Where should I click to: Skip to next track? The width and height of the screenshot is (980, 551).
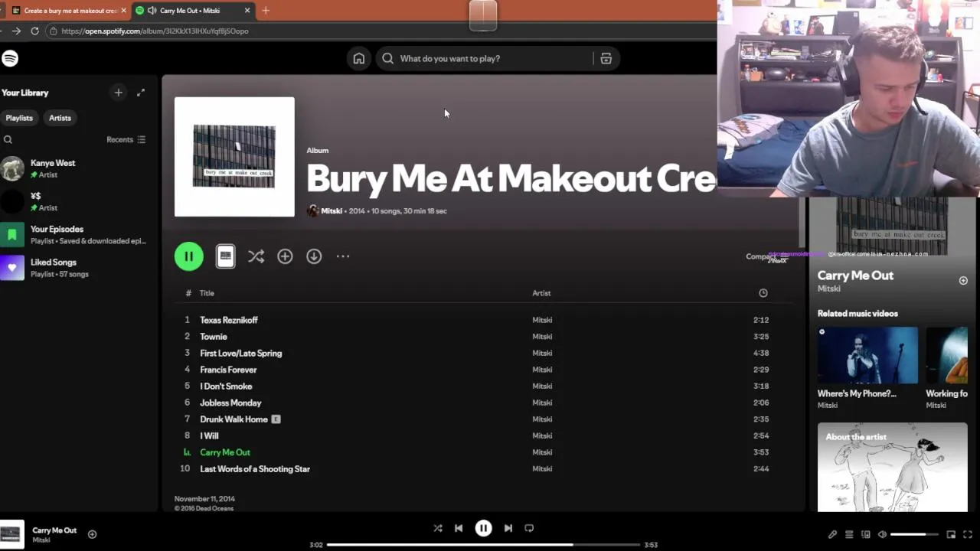(508, 528)
